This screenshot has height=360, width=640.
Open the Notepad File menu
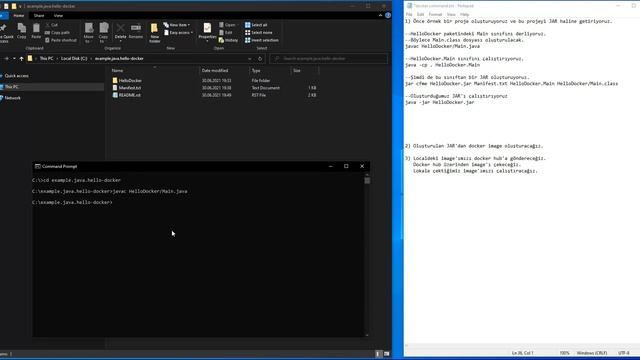(409, 15)
